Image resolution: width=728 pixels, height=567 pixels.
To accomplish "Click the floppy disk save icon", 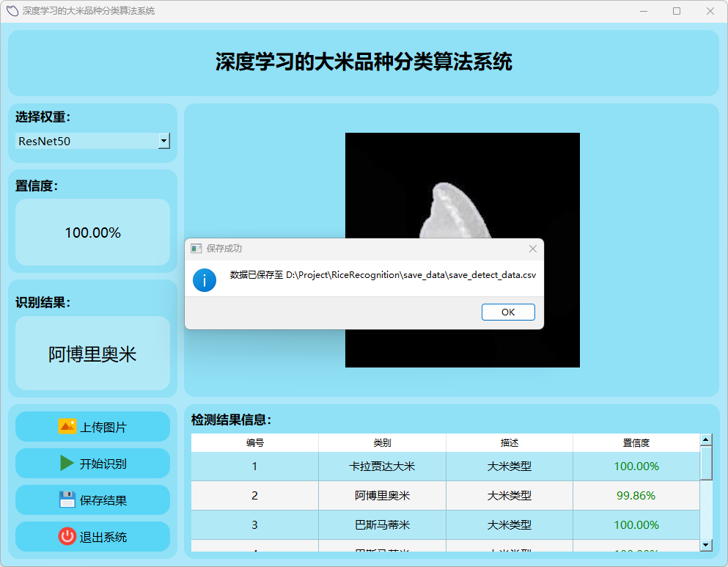I will 67,500.
